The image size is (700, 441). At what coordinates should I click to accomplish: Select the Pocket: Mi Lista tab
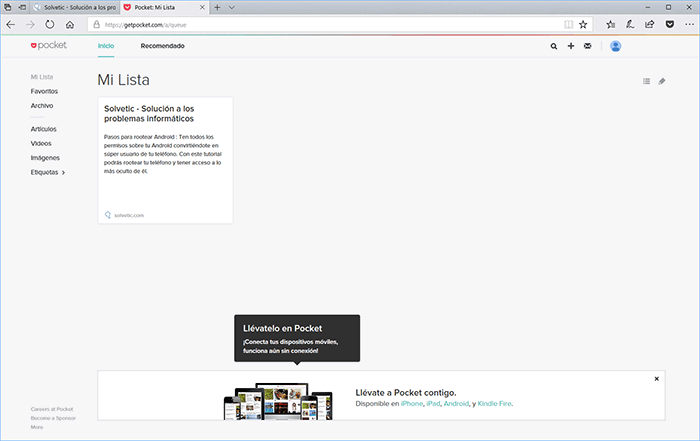pos(164,7)
